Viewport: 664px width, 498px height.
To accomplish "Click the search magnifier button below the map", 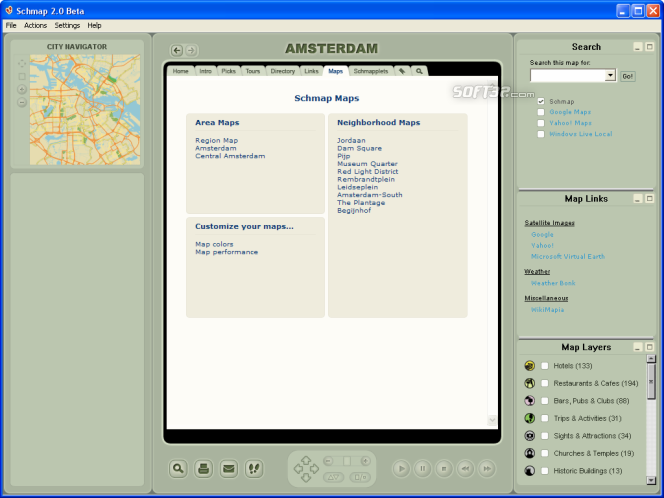I will click(178, 469).
